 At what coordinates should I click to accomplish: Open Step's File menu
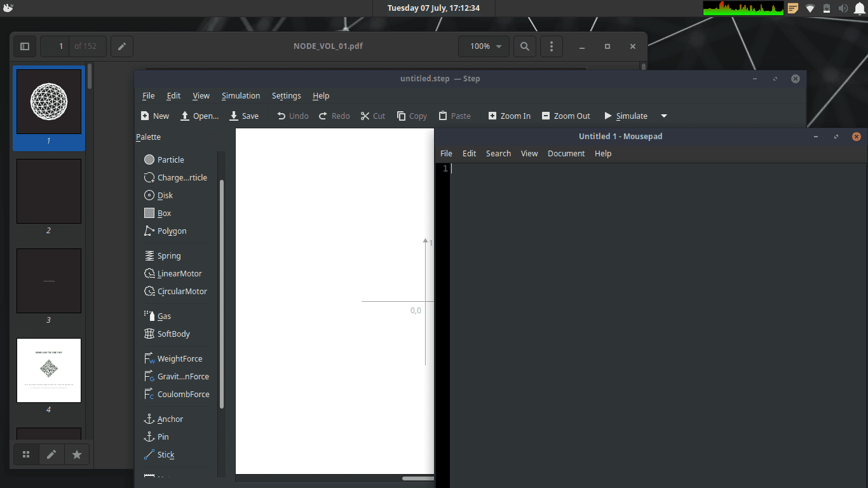tap(149, 95)
